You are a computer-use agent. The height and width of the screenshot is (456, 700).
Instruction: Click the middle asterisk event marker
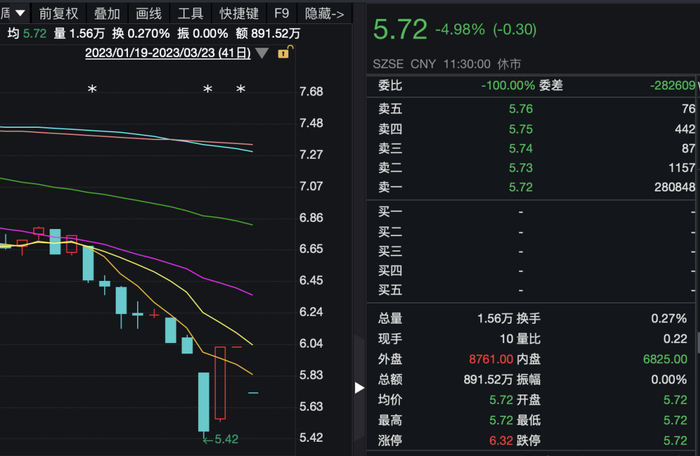point(208,91)
